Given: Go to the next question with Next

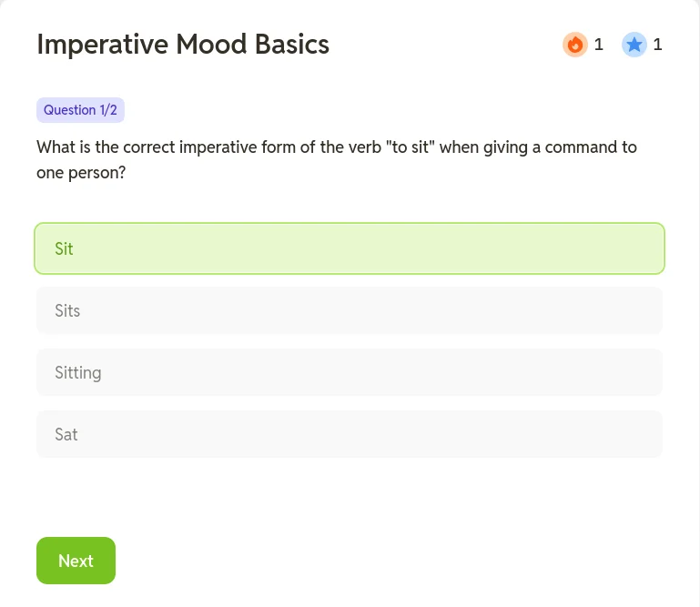Looking at the screenshot, I should click(76, 561).
